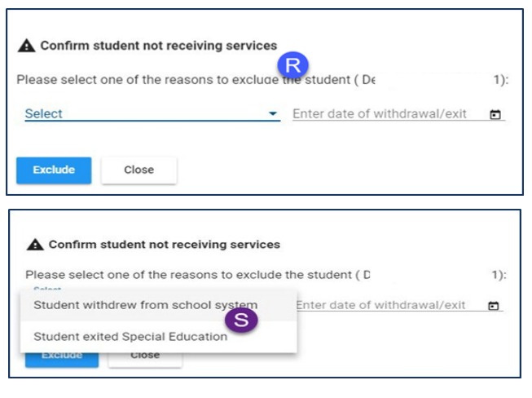Choose 'Student exited Special Education' option

(x=130, y=336)
